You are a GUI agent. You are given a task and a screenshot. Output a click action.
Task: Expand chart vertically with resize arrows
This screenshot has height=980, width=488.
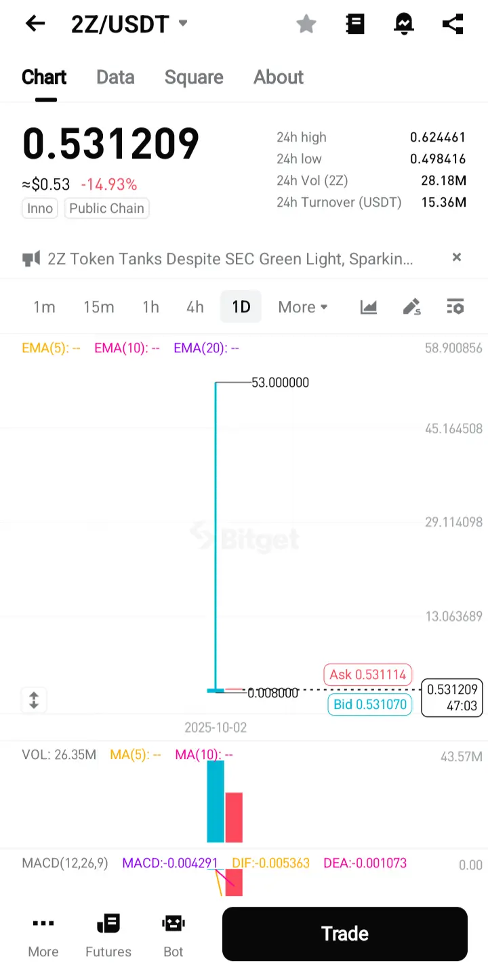(x=34, y=699)
